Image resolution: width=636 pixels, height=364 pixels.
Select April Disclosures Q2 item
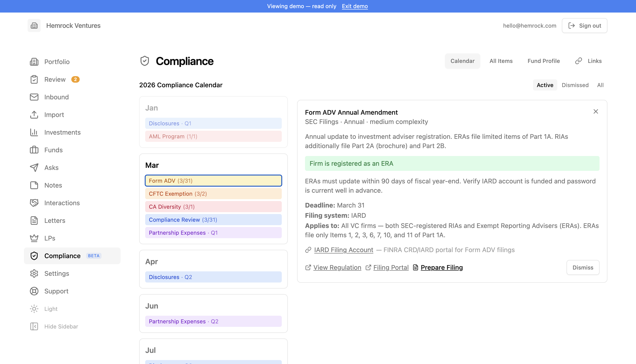click(213, 277)
